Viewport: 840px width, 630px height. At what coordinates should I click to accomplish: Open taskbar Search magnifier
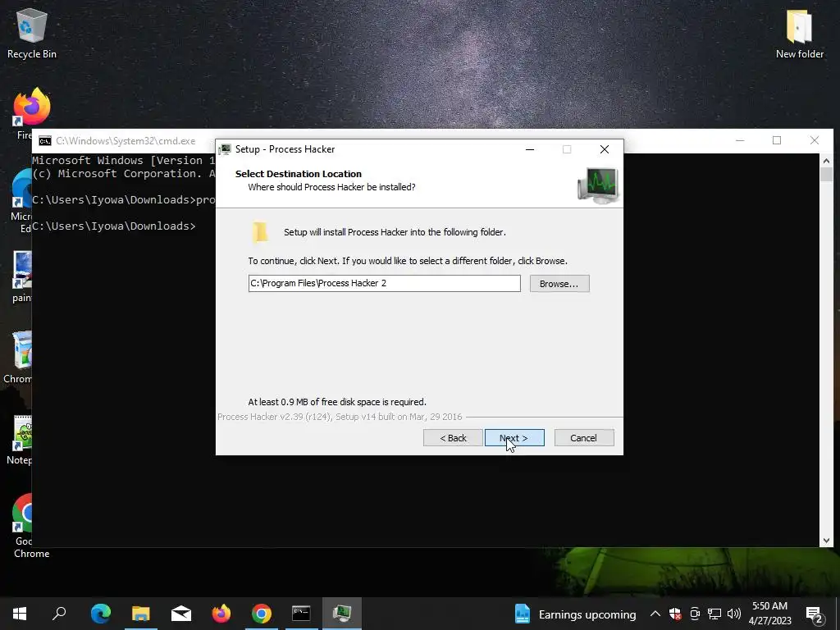[59, 614]
